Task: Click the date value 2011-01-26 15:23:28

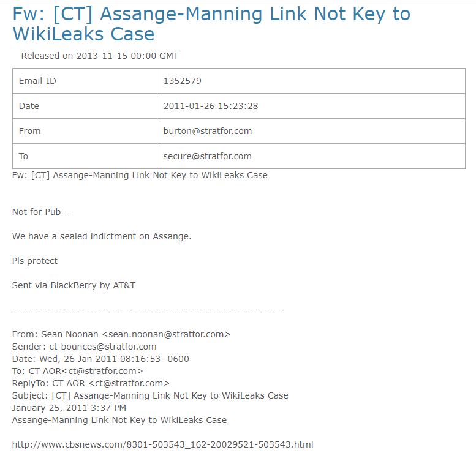Action: pos(211,106)
